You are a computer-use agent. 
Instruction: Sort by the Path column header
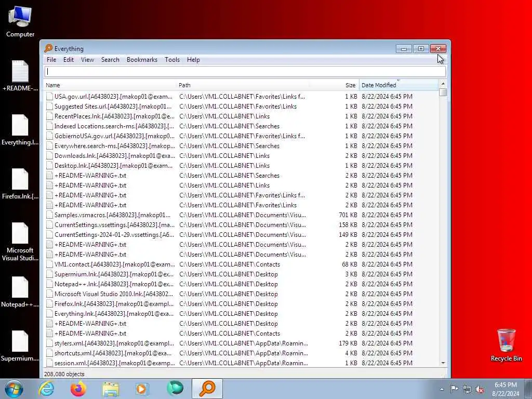coord(243,85)
